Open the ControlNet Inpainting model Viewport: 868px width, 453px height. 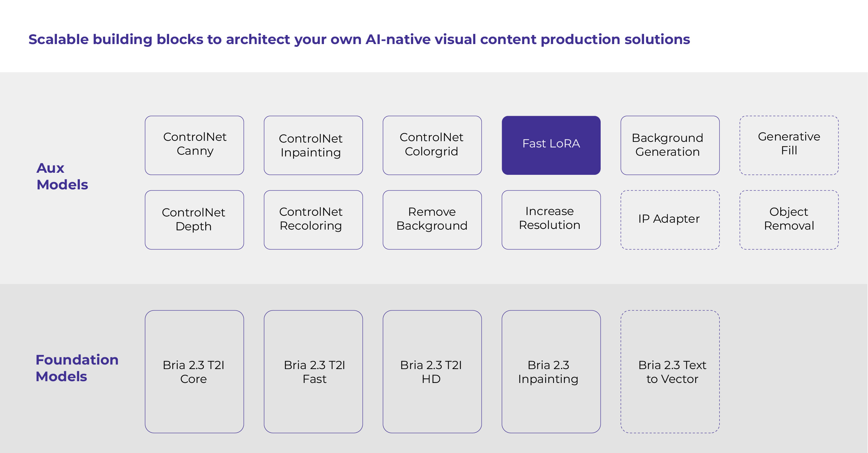[313, 145]
